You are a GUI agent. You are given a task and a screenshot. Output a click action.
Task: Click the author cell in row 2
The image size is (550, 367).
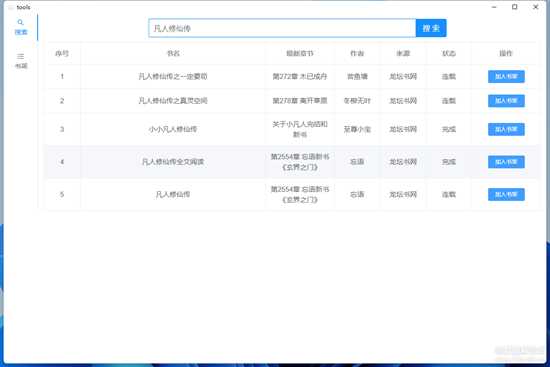[357, 101]
